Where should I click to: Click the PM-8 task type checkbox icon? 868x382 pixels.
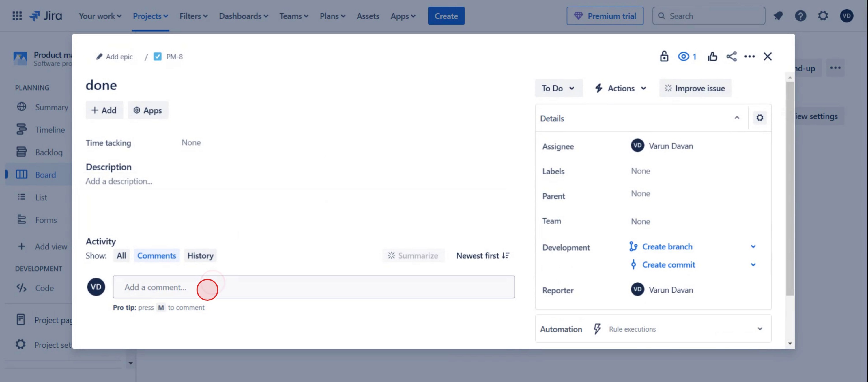coord(157,57)
